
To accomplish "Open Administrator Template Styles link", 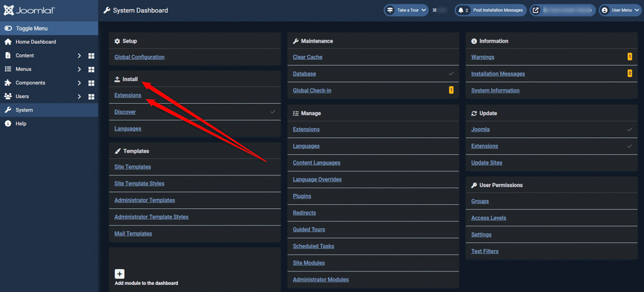I will (151, 217).
